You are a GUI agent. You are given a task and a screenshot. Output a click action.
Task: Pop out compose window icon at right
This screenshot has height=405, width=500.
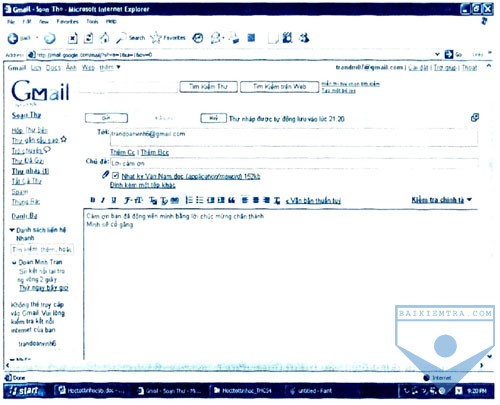(x=475, y=118)
